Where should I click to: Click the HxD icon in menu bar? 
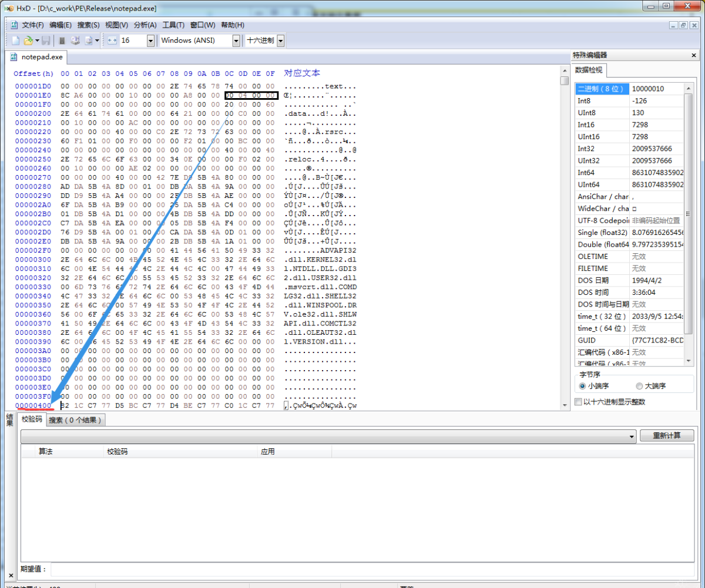15,25
